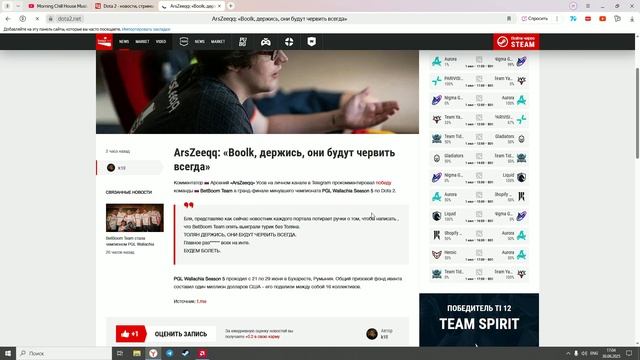Open a new browser tab with plus
The width and height of the screenshot is (640, 360).
tap(231, 6)
